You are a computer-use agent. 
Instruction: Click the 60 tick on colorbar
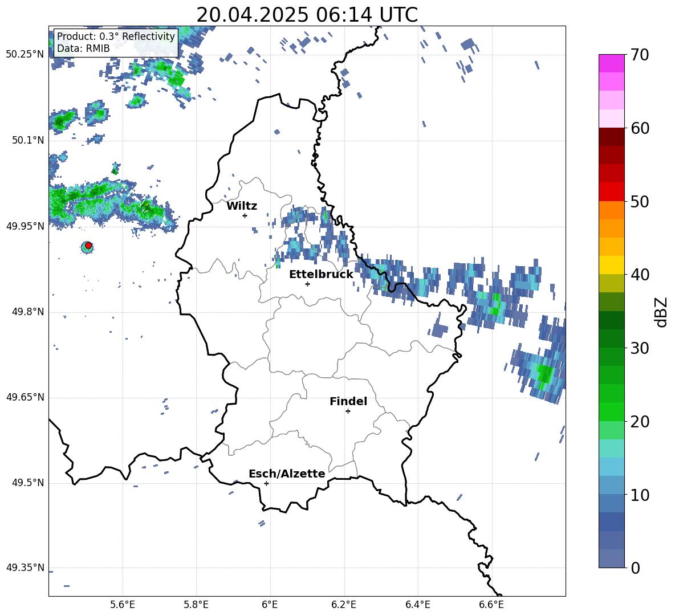(x=640, y=128)
